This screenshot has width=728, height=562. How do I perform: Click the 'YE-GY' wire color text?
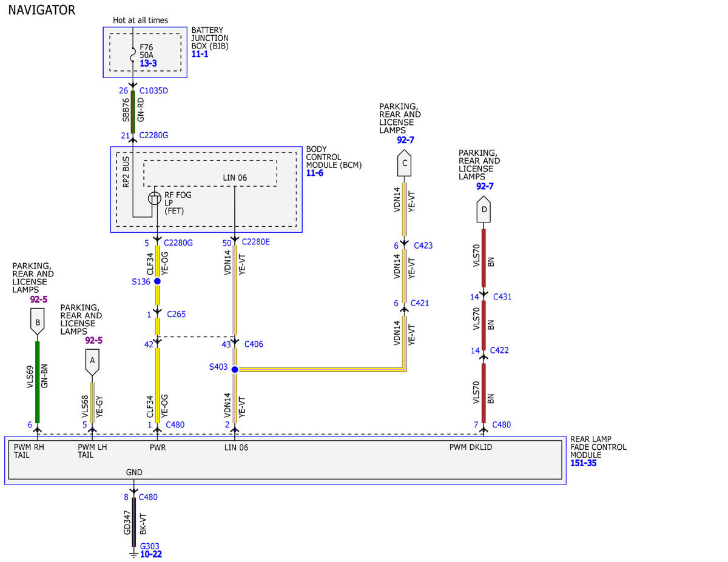pos(100,407)
